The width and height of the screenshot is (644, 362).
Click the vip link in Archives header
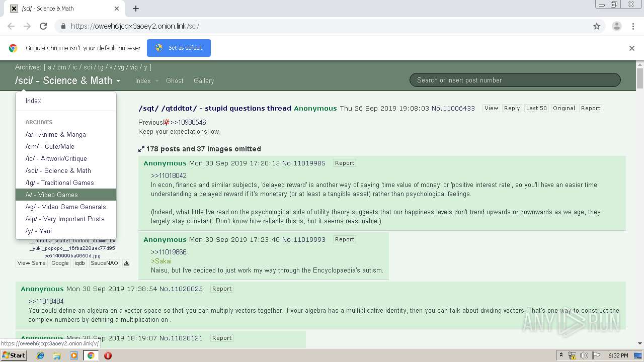click(134, 67)
